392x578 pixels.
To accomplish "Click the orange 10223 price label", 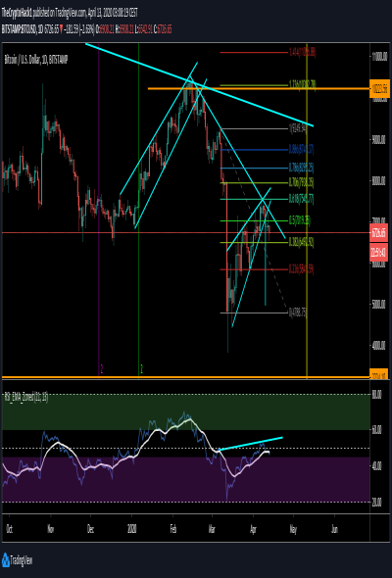I will click(x=378, y=89).
